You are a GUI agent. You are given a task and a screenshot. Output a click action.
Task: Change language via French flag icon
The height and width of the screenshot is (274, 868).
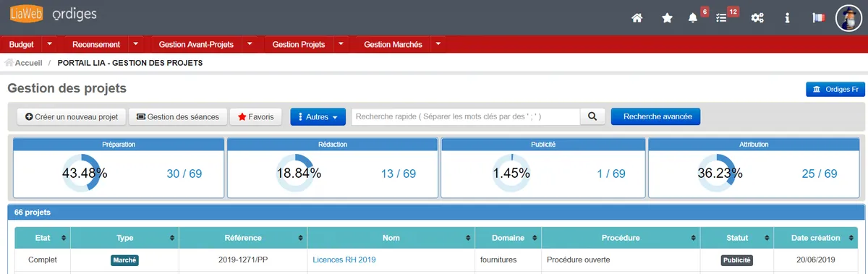[818, 18]
